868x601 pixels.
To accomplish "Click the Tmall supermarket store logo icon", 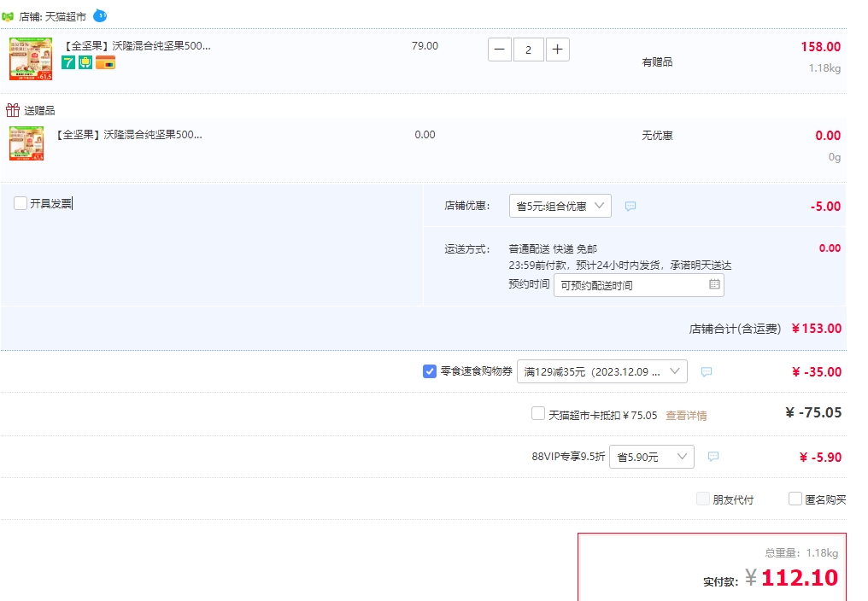I will [8, 16].
